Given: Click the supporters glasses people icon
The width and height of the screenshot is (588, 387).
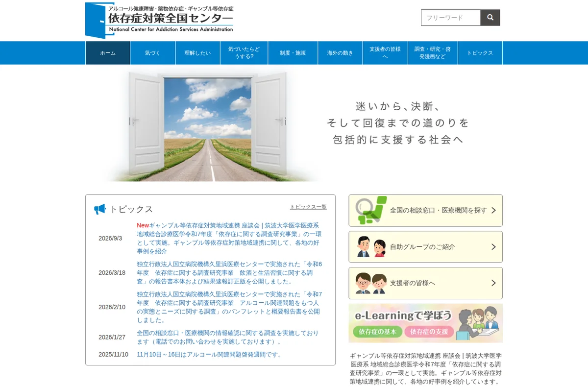Looking at the screenshot, I should 371,283.
